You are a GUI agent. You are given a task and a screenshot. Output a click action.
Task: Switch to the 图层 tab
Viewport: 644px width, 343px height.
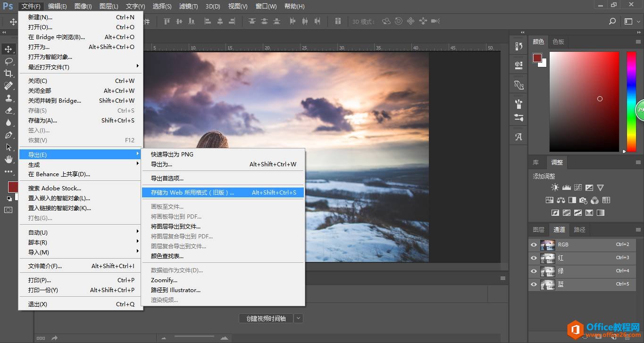coord(538,230)
